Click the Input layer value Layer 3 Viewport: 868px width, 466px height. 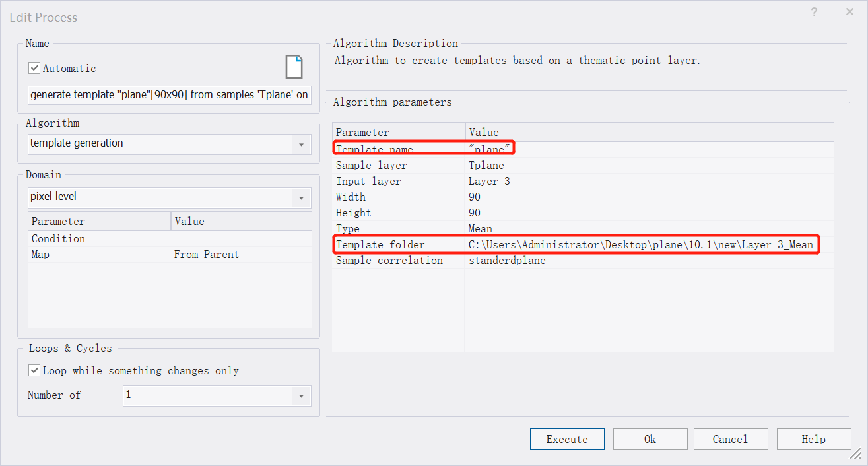coord(488,182)
